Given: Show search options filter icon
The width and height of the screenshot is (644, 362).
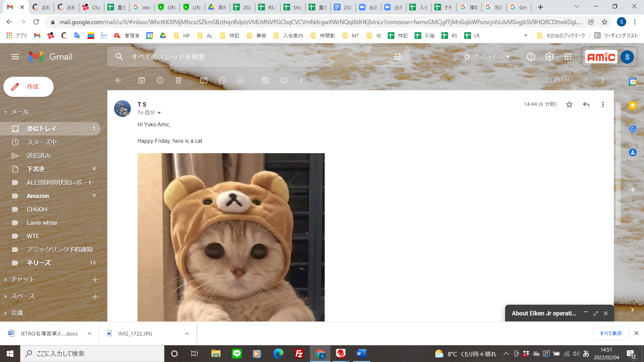Looking at the screenshot, I should click(x=397, y=57).
